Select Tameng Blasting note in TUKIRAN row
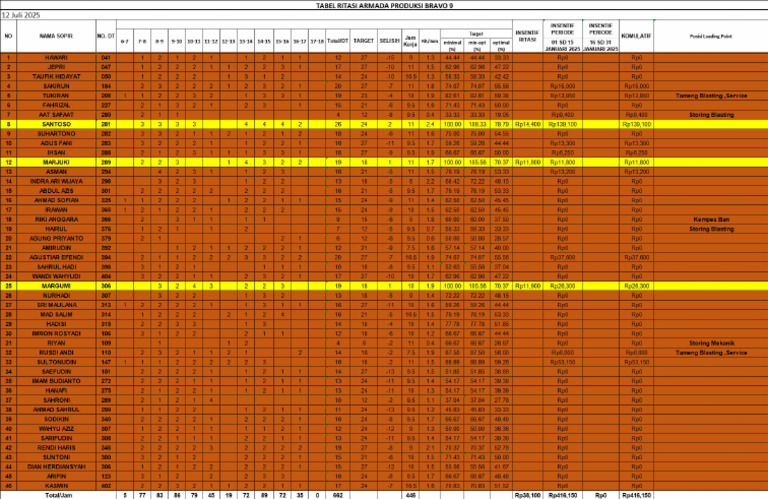The image size is (768, 499). pyautogui.click(x=711, y=95)
